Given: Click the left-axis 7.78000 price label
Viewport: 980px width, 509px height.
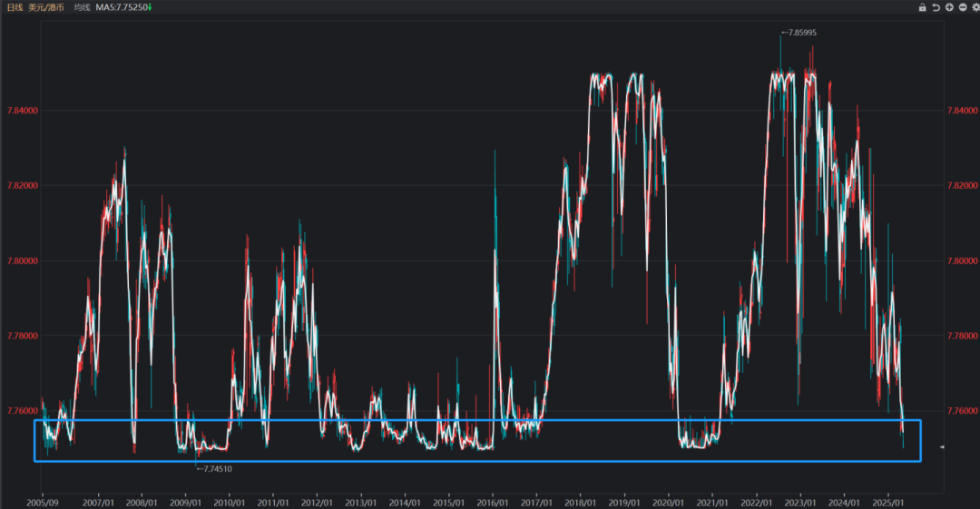Looking at the screenshot, I should pos(23,336).
